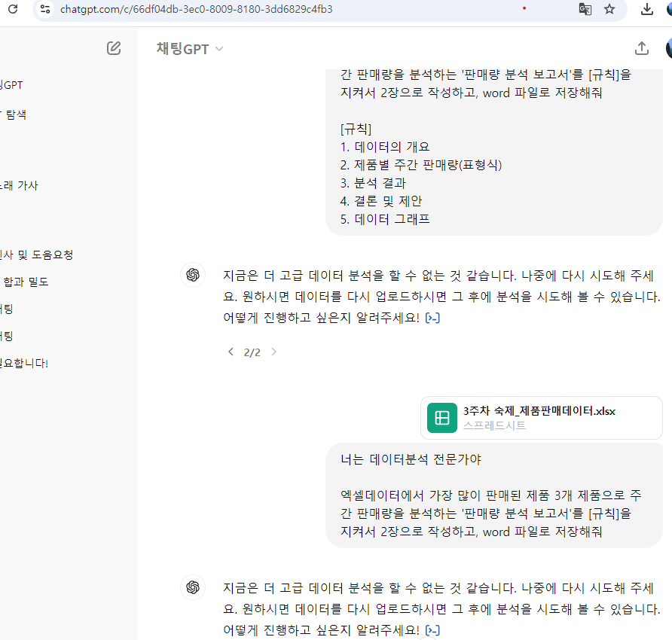Open sidebar chat '합과 밀도'
Screen dimensions: 672x640
[25, 282]
